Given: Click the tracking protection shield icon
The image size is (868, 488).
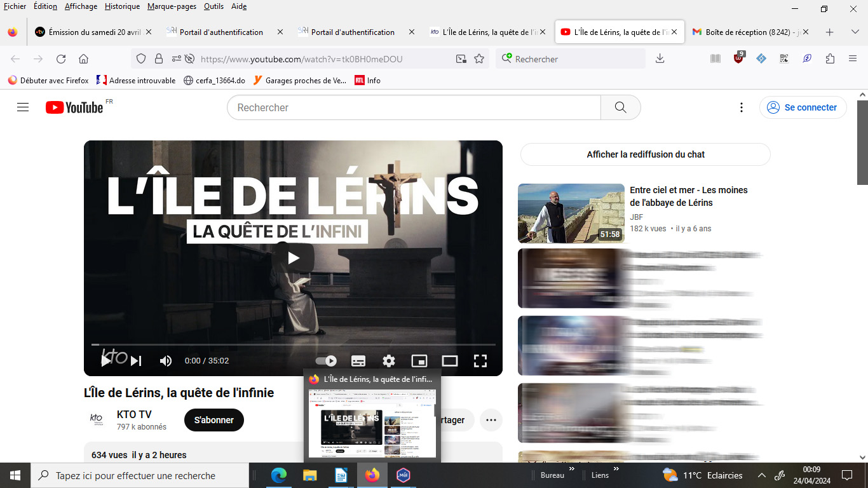Looking at the screenshot, I should coord(142,59).
